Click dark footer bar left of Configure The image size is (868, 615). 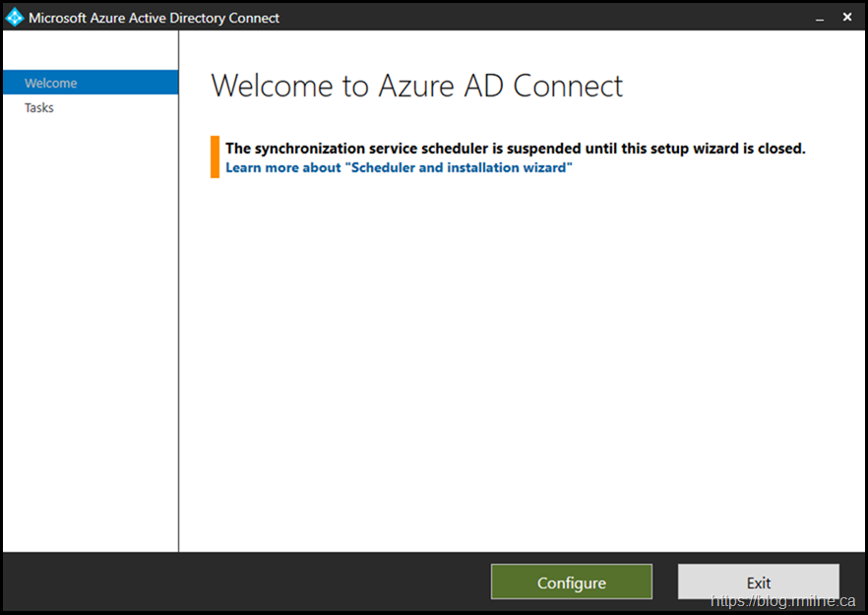coord(246,583)
